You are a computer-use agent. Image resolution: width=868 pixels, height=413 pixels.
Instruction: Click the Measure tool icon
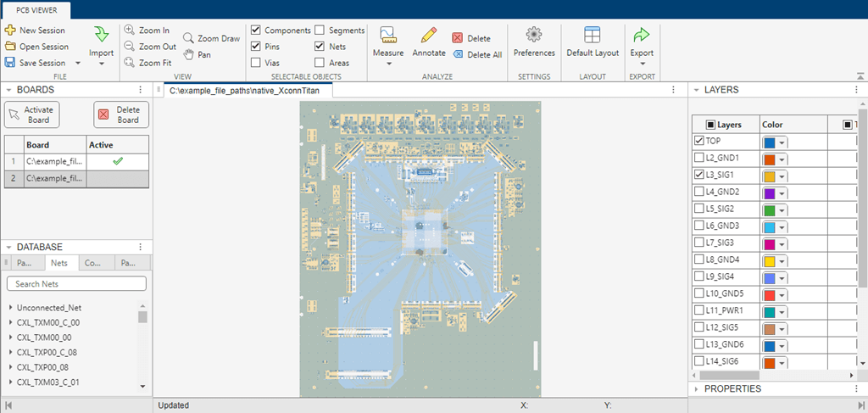point(388,35)
